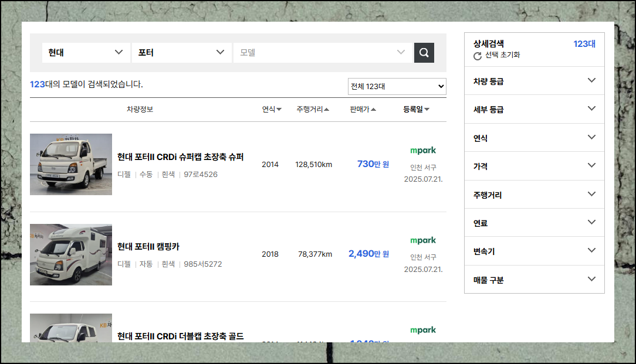The height and width of the screenshot is (364, 636).
Task: Click the 차량정보 column header
Action: pyautogui.click(x=140, y=109)
